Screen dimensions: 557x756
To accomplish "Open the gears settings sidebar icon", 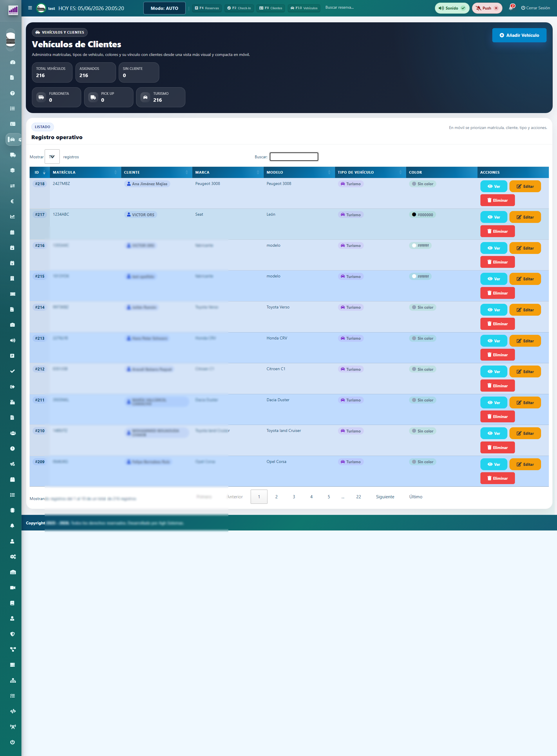I will tap(12, 557).
